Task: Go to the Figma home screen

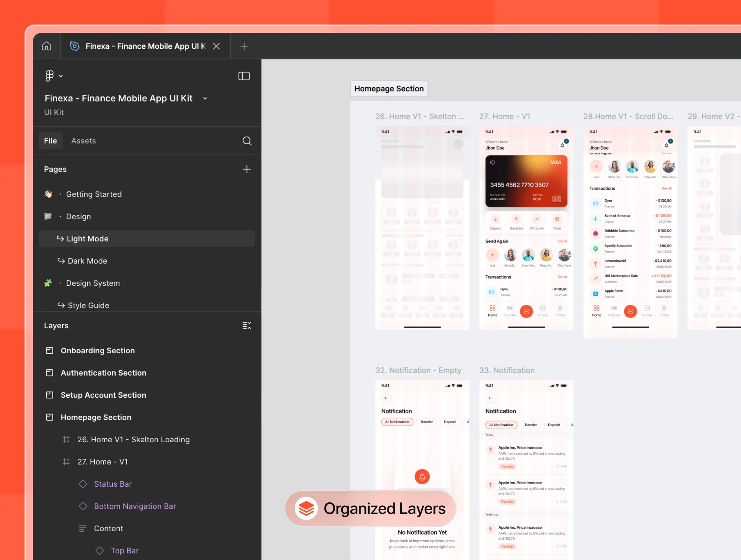Action: [x=47, y=46]
